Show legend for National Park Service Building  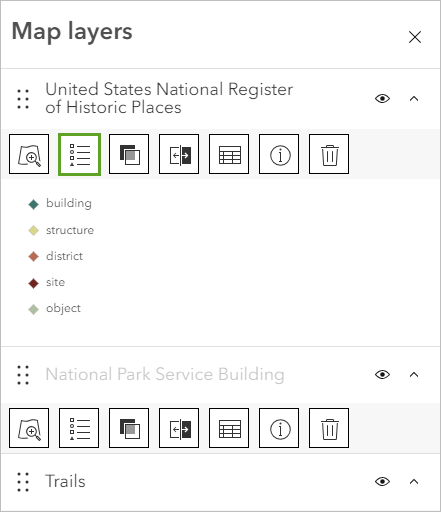[x=79, y=428]
